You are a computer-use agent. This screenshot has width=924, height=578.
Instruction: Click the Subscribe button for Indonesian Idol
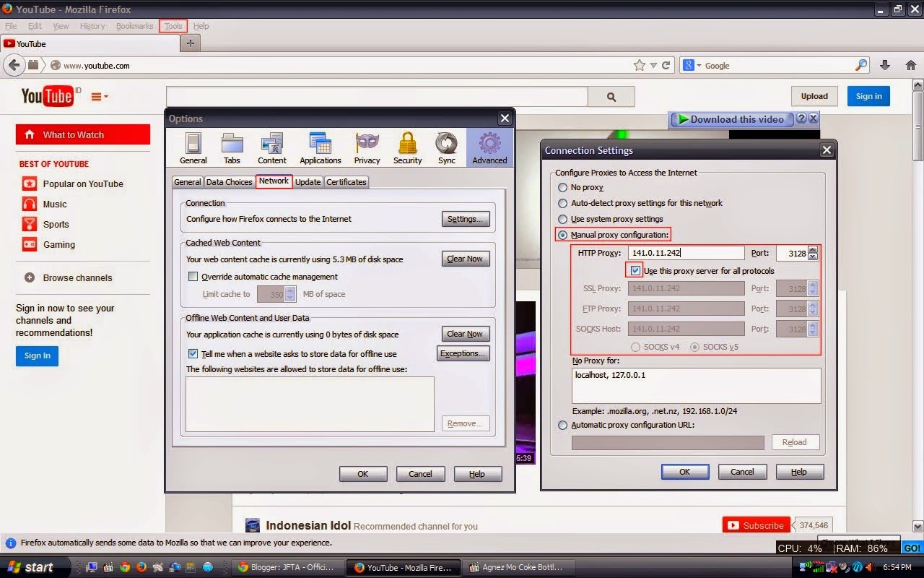pos(756,525)
